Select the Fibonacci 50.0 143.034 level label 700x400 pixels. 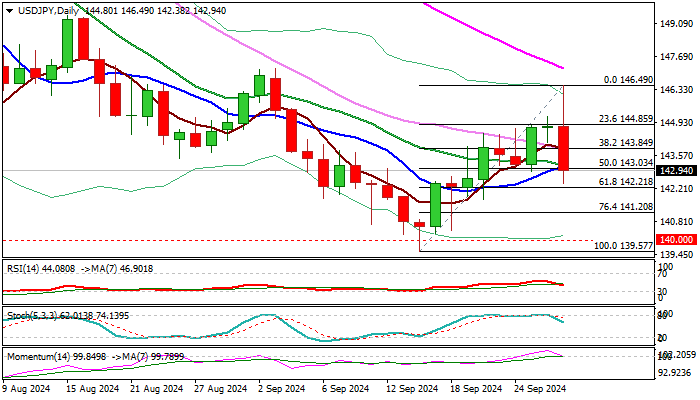pos(625,163)
